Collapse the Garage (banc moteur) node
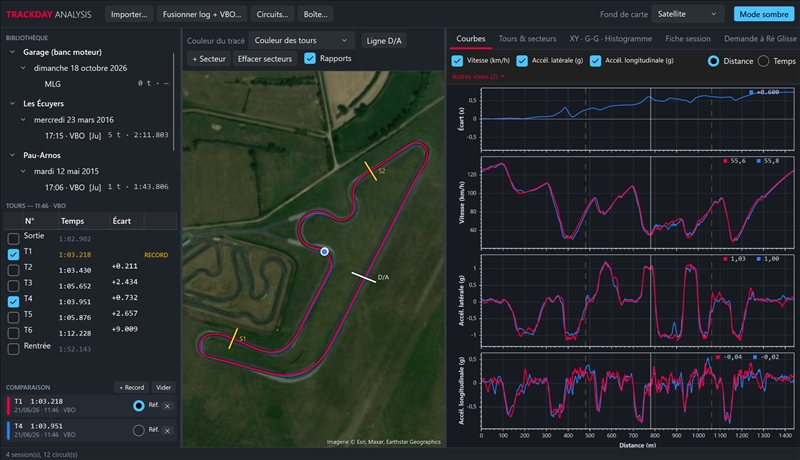The width and height of the screenshot is (800, 460). click(x=12, y=52)
